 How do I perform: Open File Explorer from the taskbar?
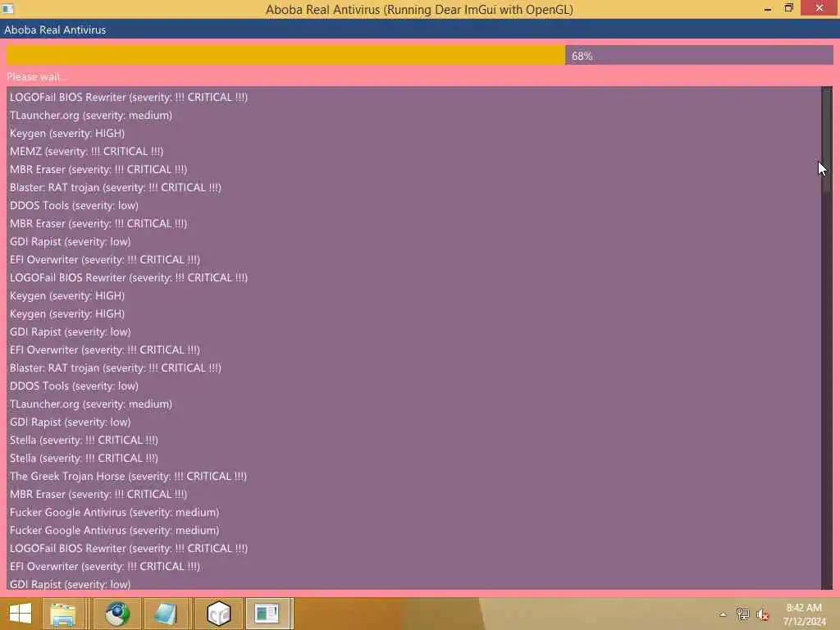click(x=63, y=614)
